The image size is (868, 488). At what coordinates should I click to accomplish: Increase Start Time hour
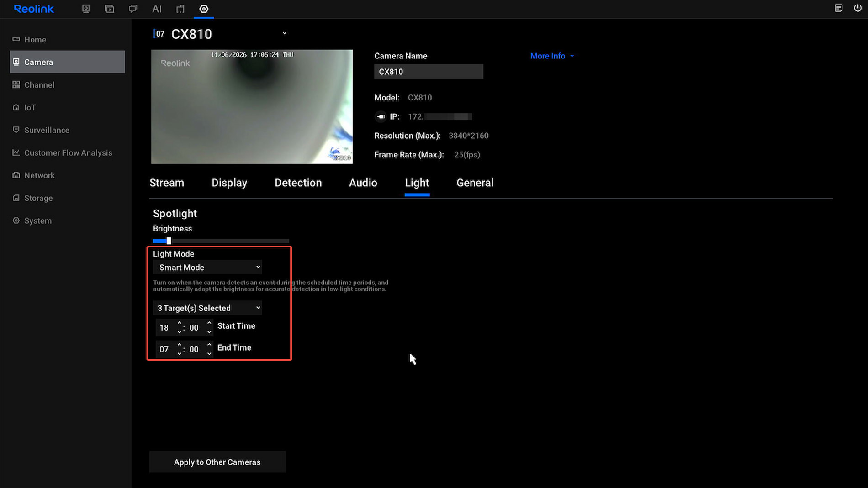[x=179, y=323]
